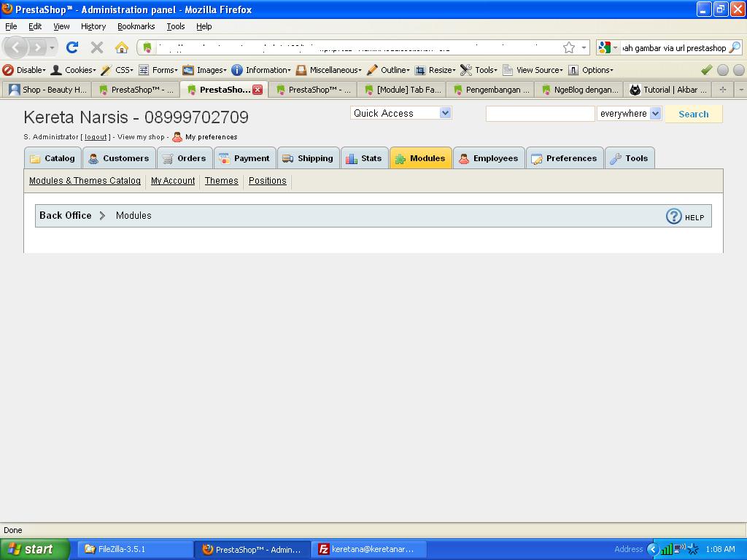Go back with the browser back arrow
This screenshot has width=747, height=560.
[15, 47]
